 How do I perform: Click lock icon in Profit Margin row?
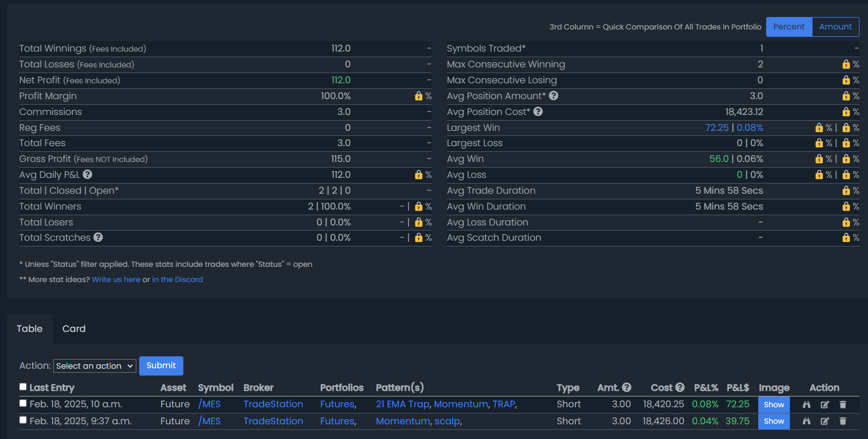419,96
